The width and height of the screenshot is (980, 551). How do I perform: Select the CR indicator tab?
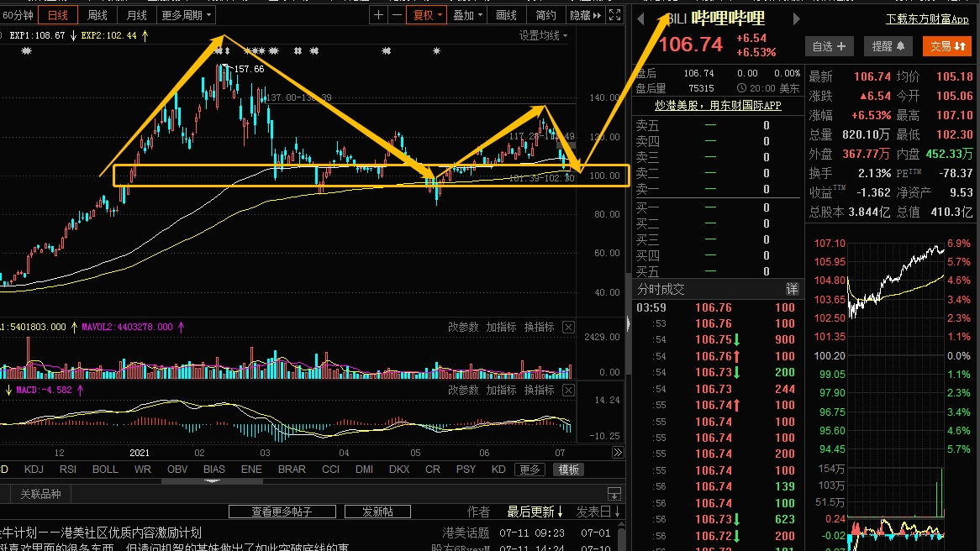coord(433,470)
